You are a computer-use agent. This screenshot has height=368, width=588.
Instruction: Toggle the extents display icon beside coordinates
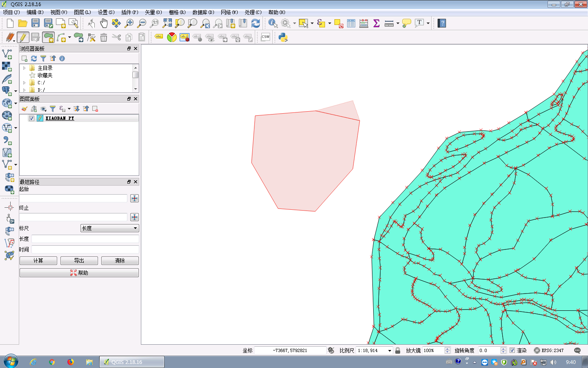331,350
